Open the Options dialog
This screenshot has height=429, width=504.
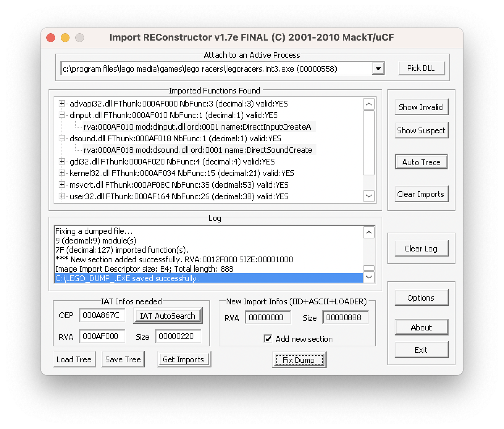coord(421,298)
